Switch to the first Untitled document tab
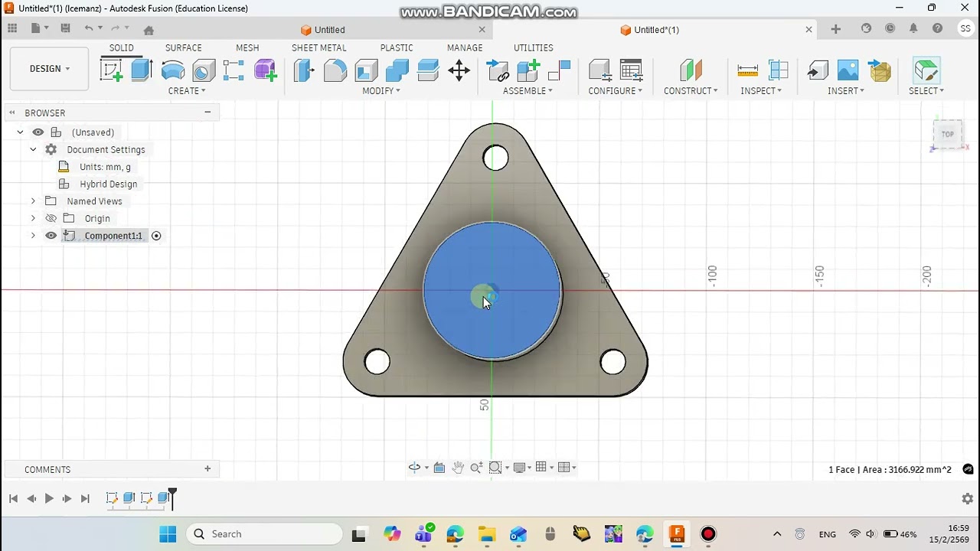The width and height of the screenshot is (980, 551). pyautogui.click(x=330, y=30)
